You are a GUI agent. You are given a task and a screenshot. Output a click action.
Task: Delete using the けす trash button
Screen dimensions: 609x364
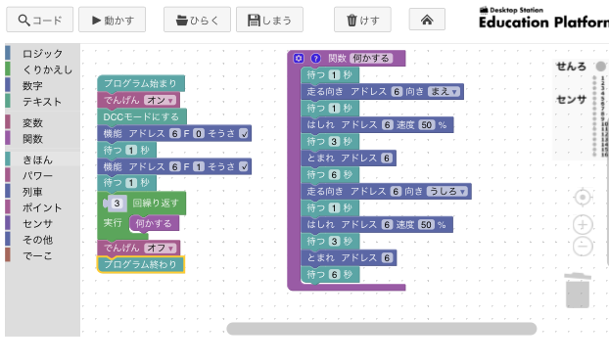point(362,20)
